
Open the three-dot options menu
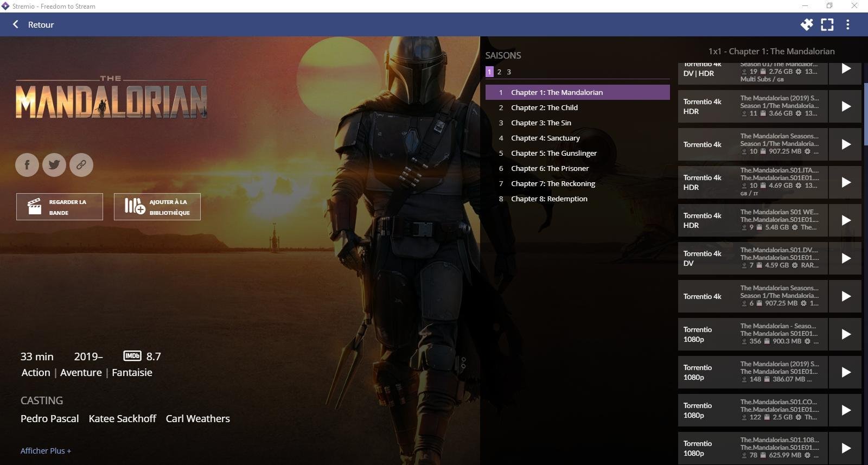coord(848,24)
